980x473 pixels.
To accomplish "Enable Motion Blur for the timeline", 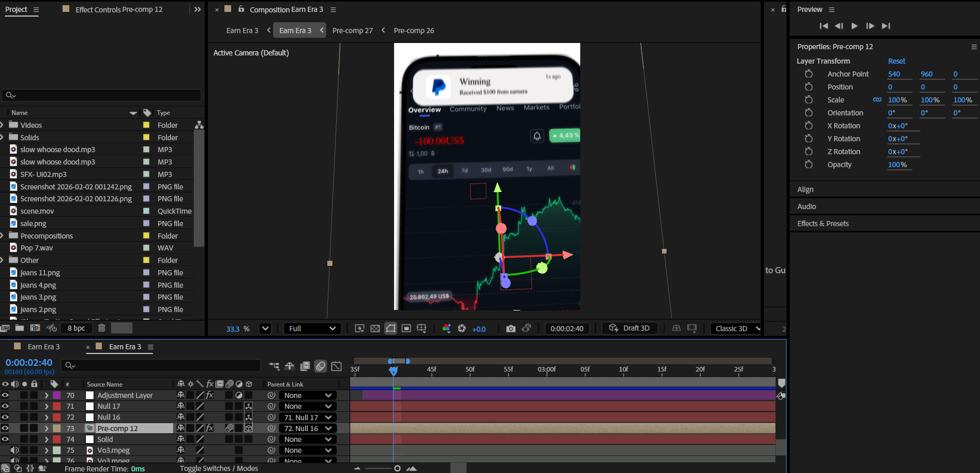I will 321,366.
